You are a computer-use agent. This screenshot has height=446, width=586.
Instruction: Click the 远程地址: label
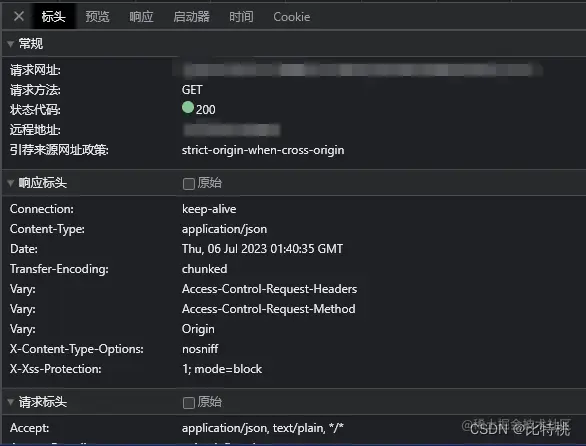[x=35, y=130]
